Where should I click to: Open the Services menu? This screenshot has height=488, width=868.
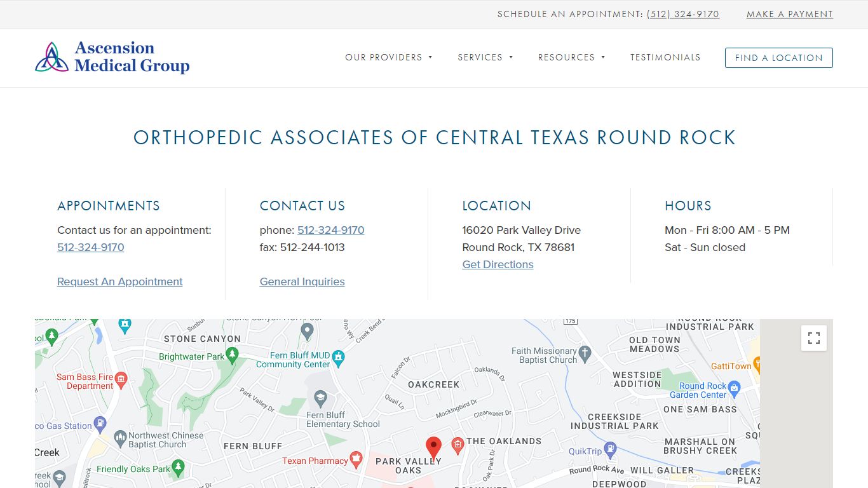coord(480,57)
